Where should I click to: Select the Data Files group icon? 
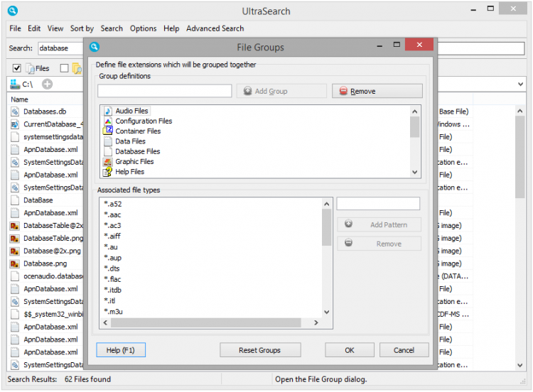point(108,141)
